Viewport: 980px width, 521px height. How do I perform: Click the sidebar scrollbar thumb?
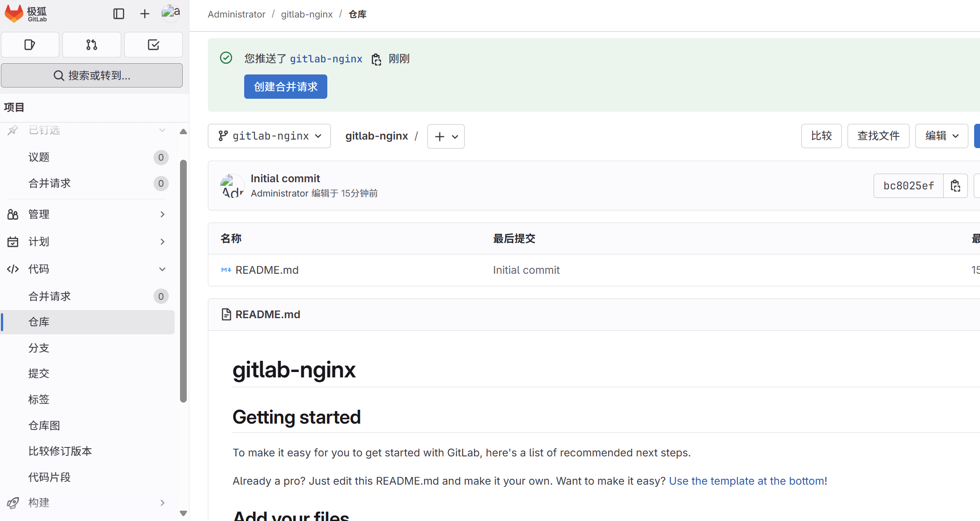183,281
